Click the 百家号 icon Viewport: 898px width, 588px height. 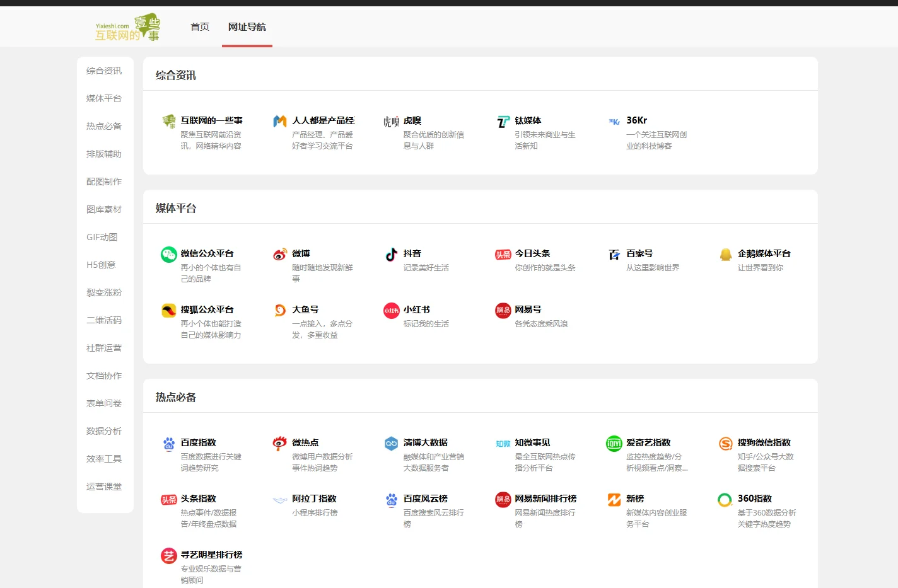coord(614,254)
